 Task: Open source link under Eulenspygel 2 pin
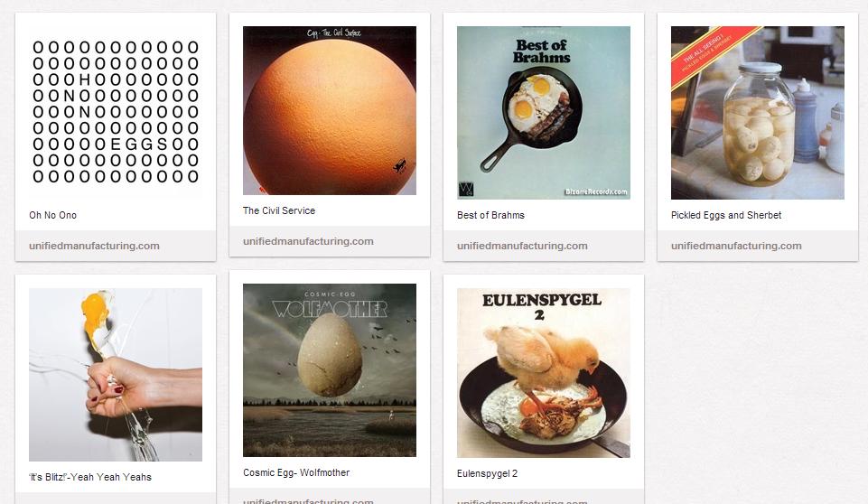point(523,501)
